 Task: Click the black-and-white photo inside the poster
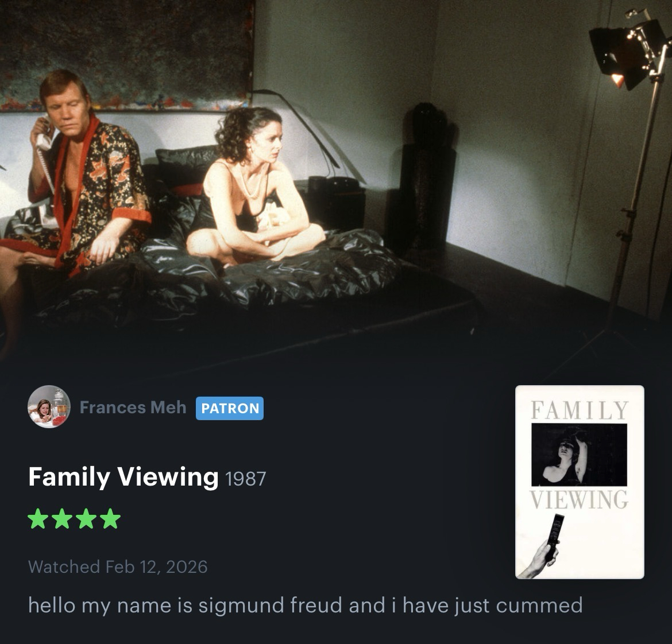(x=580, y=455)
